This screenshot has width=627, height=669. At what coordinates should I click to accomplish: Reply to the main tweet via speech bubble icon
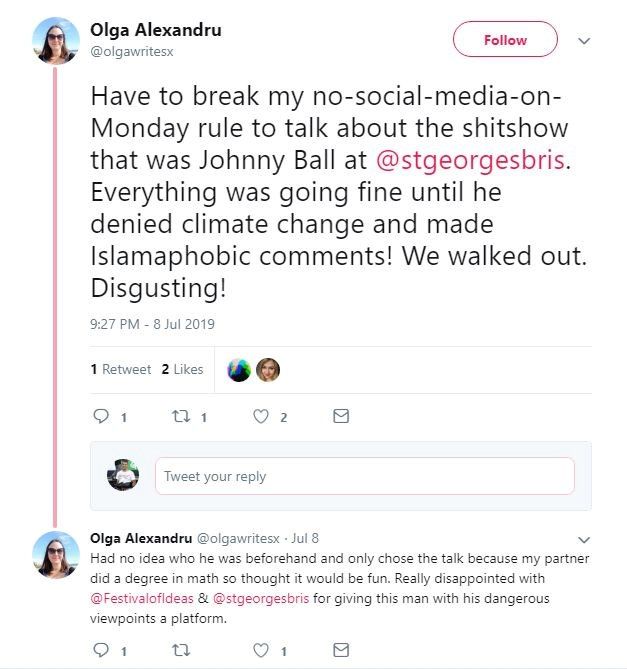[99, 417]
